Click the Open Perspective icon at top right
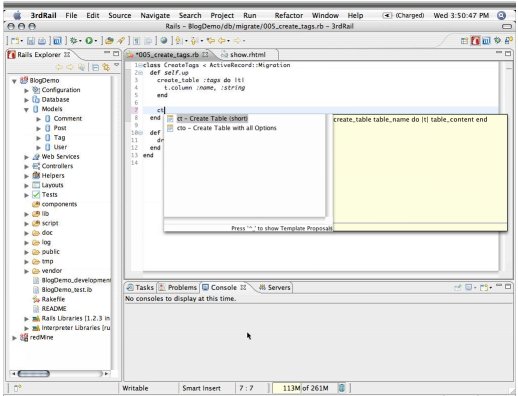 [x=464, y=41]
